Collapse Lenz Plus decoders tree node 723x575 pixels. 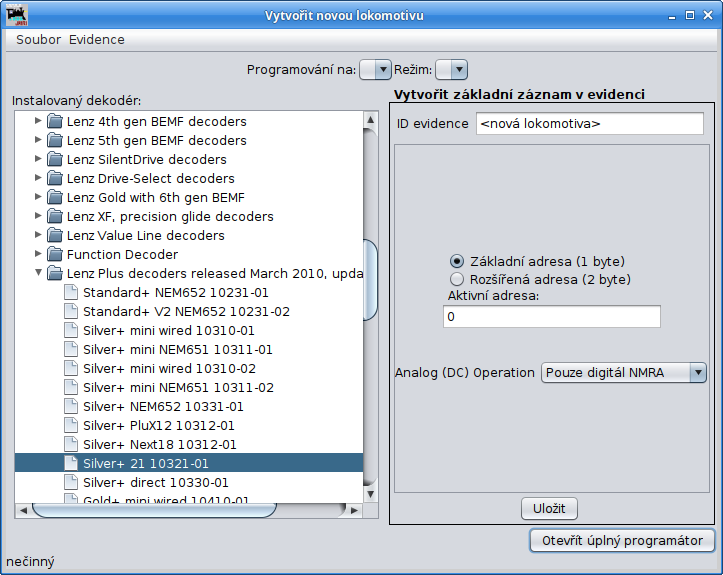point(38,273)
